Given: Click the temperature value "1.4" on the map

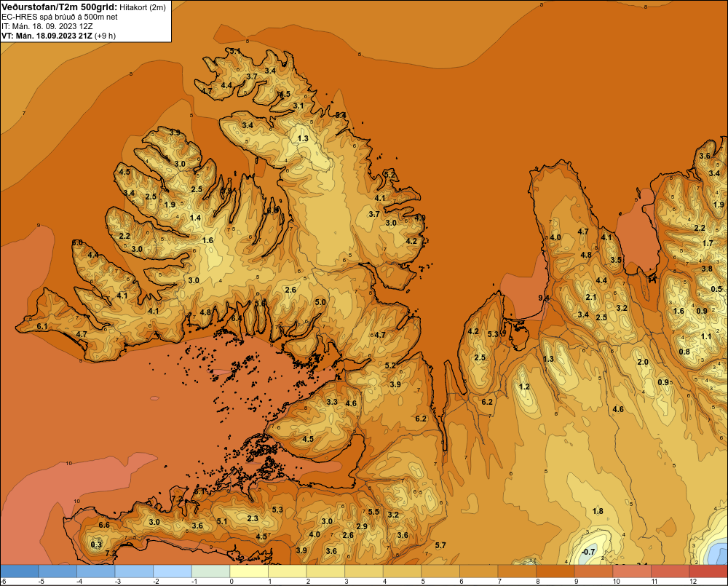Looking at the screenshot, I should [195, 218].
